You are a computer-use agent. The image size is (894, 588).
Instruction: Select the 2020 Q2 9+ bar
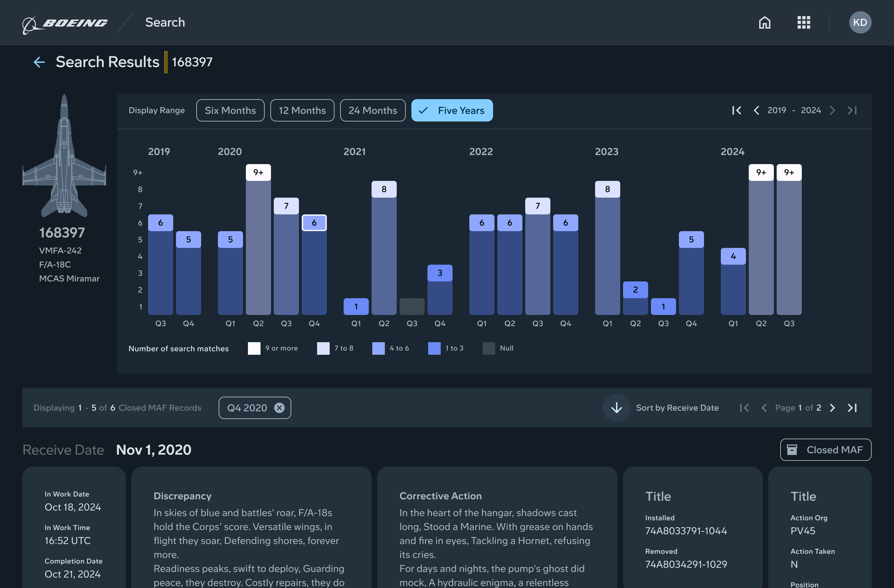(x=258, y=240)
